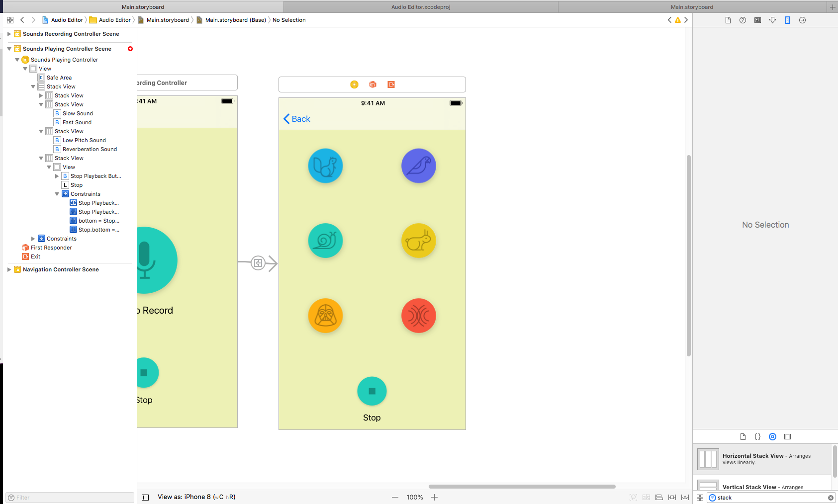Switch to the Audio Editor.xcodeproj tab
Screen dimensions: 838x504
tap(421, 7)
